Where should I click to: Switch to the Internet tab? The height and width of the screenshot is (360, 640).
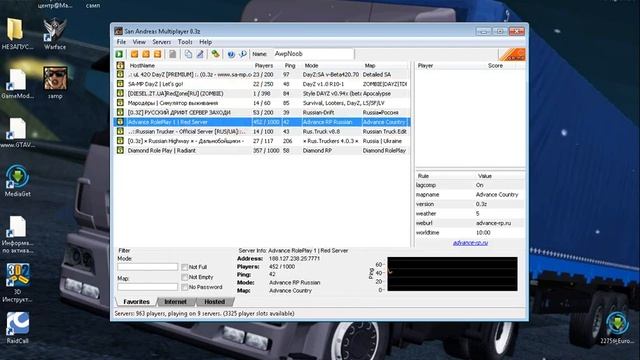click(176, 302)
